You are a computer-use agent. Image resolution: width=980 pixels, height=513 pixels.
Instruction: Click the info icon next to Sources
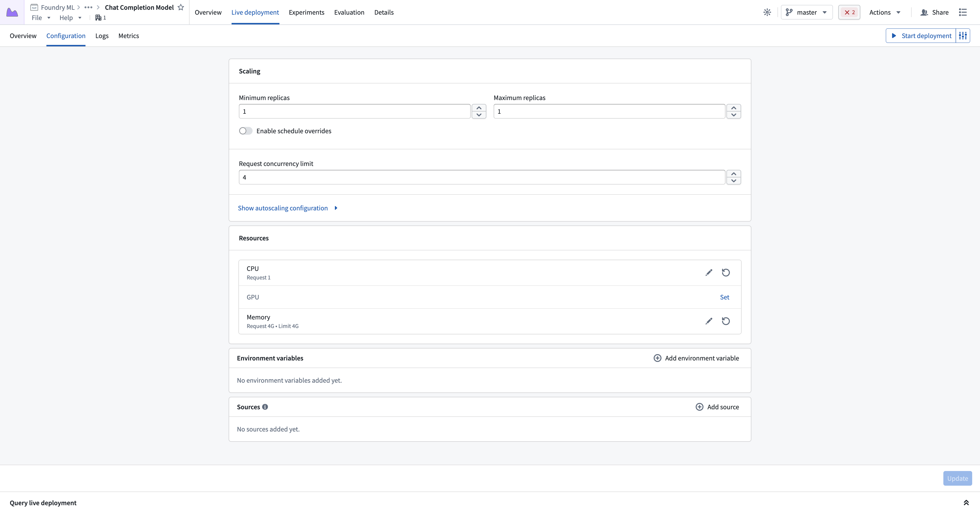265,407
